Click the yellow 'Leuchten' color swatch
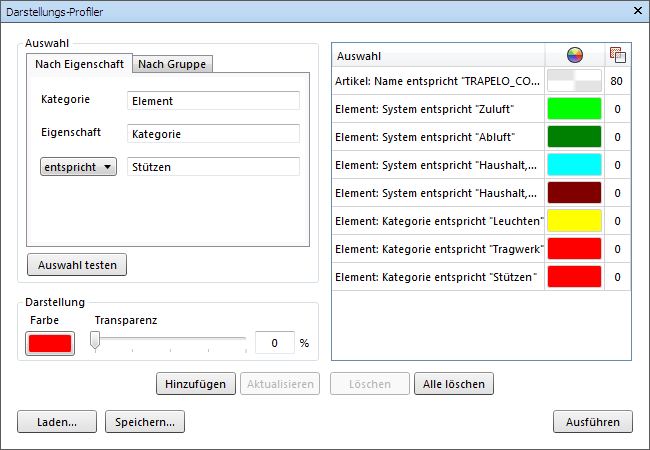The width and height of the screenshot is (650, 450). 574,220
